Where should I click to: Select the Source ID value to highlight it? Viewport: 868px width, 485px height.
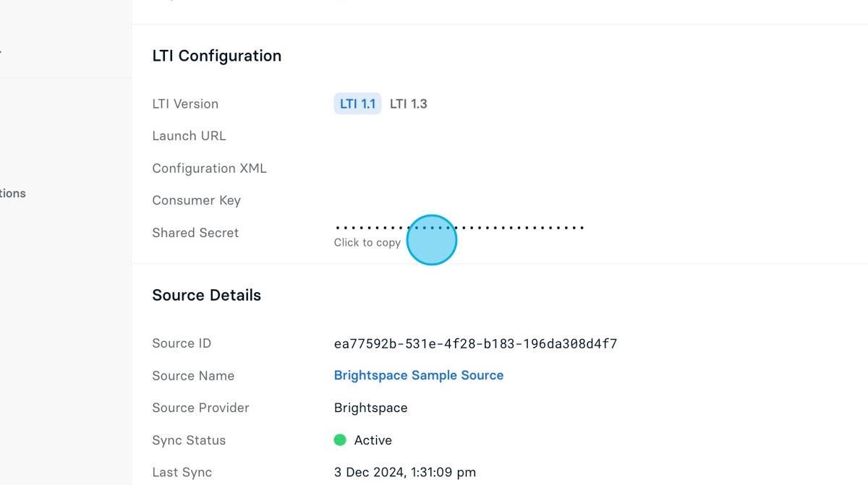475,343
